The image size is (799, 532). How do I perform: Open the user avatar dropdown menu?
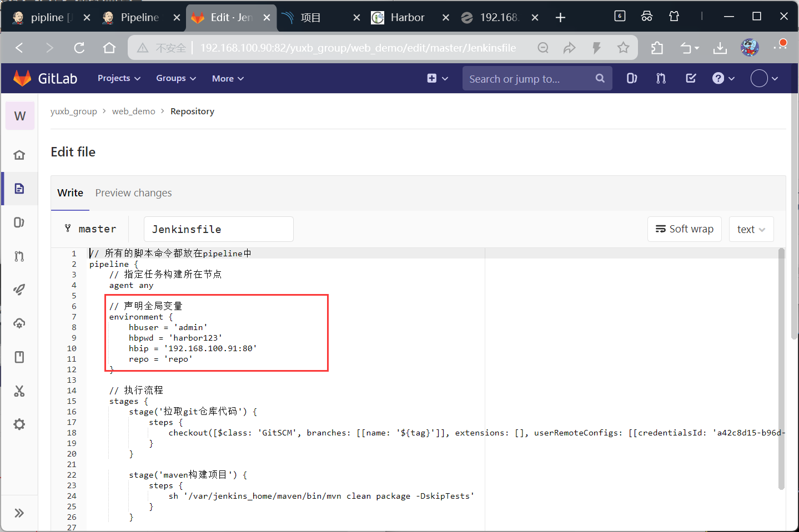click(765, 78)
